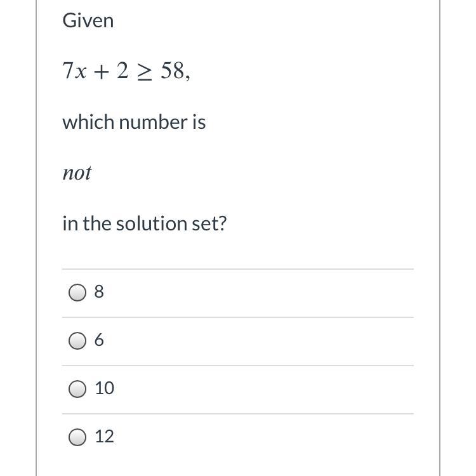Click the italic word "not"
The image size is (476, 476).
coord(77,173)
